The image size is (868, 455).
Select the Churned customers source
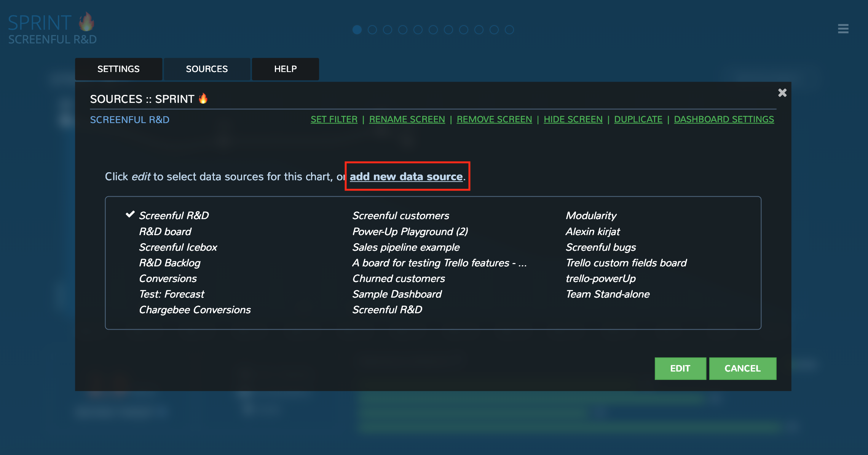[x=398, y=278]
